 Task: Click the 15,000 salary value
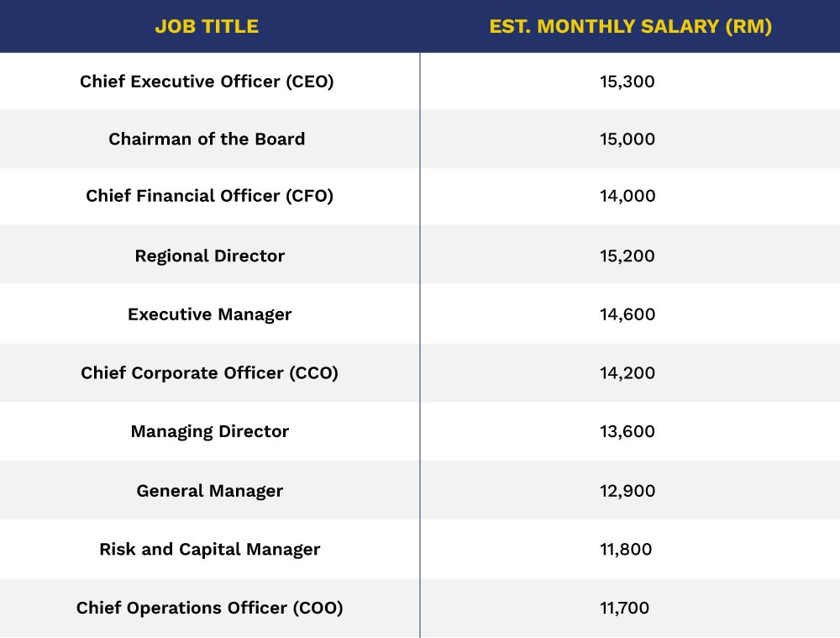[x=627, y=139]
